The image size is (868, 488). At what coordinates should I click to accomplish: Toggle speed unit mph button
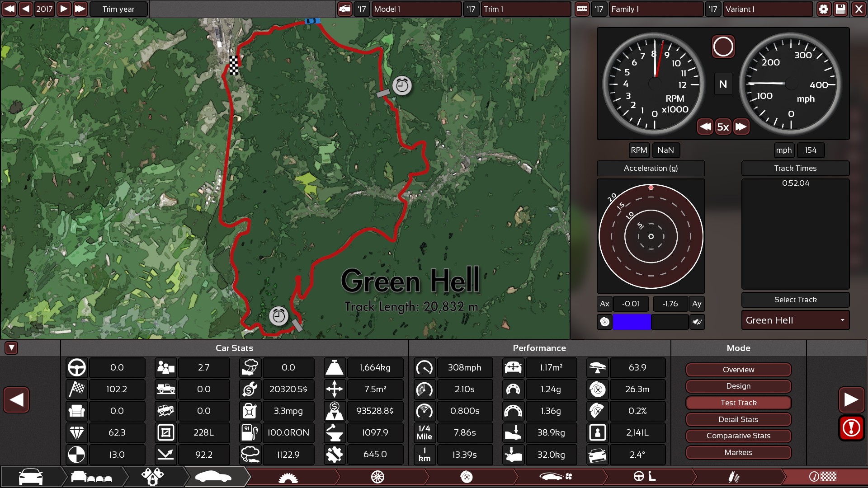pos(783,150)
